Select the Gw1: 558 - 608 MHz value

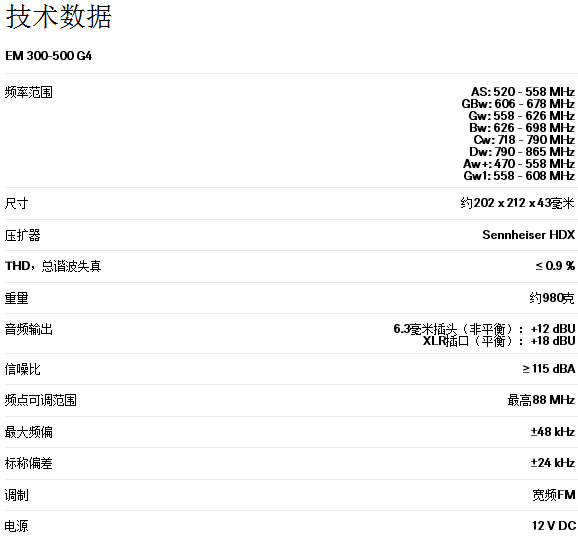coord(519,175)
